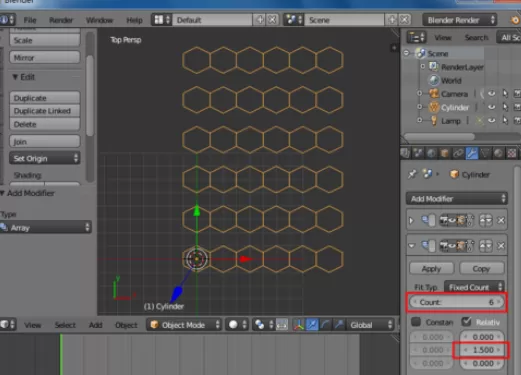The image size is (521, 375).
Task: Open the Scene tab icon in Properties
Action: click(x=418, y=153)
